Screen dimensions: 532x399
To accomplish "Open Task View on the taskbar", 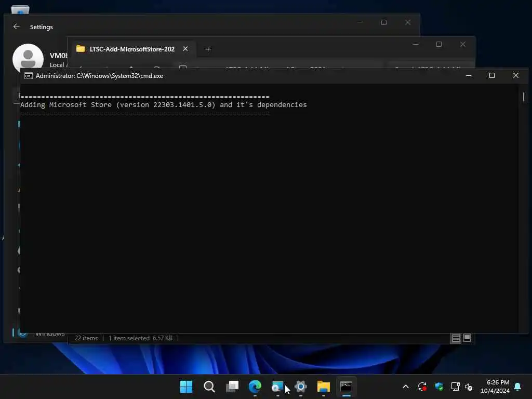I will (232, 387).
